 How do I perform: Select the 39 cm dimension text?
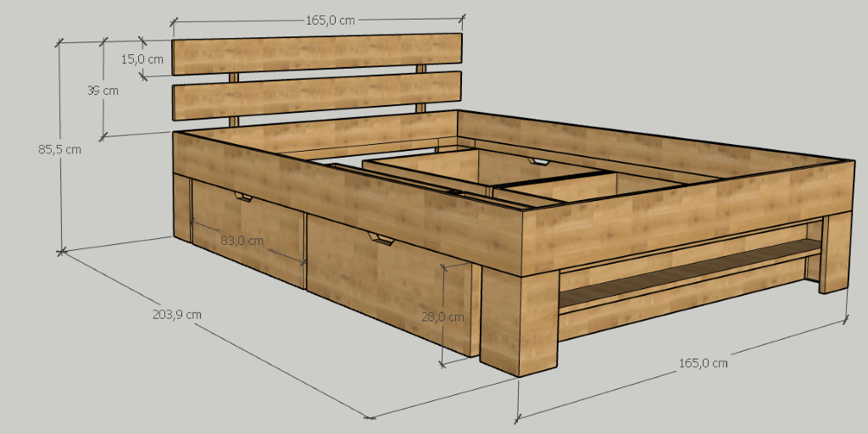click(103, 91)
